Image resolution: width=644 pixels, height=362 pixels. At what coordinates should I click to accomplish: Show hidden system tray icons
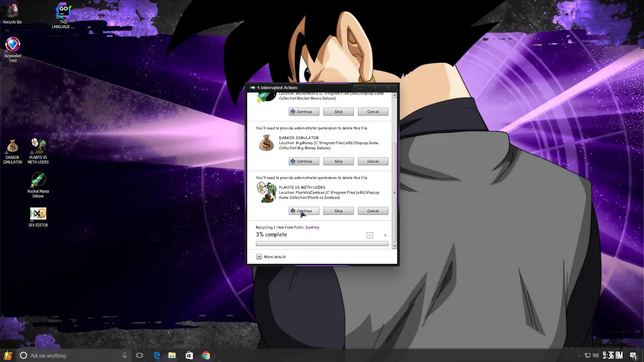tap(579, 356)
